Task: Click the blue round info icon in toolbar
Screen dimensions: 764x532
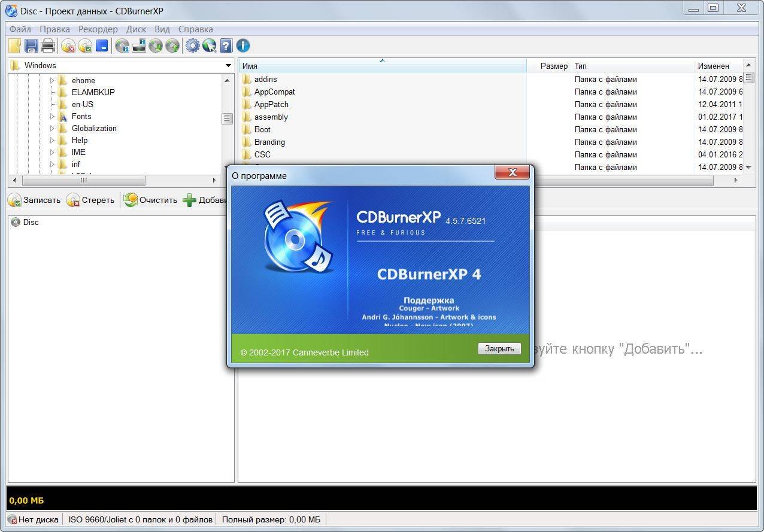Action: click(x=242, y=45)
